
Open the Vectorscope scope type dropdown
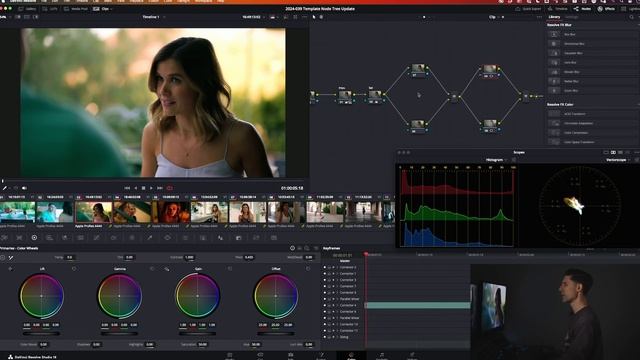tap(618, 160)
